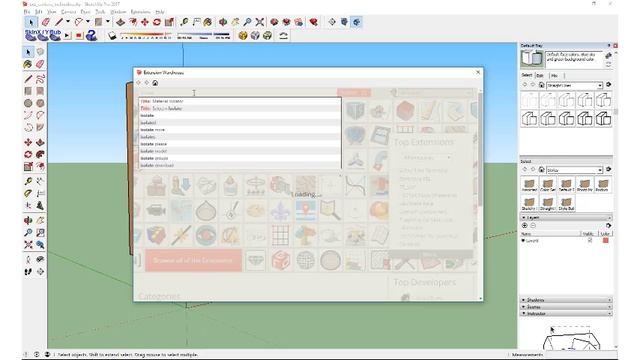This screenshot has height=360, width=640.
Task: Open the Arc tool dropdown arrow
Action: pos(88,22)
